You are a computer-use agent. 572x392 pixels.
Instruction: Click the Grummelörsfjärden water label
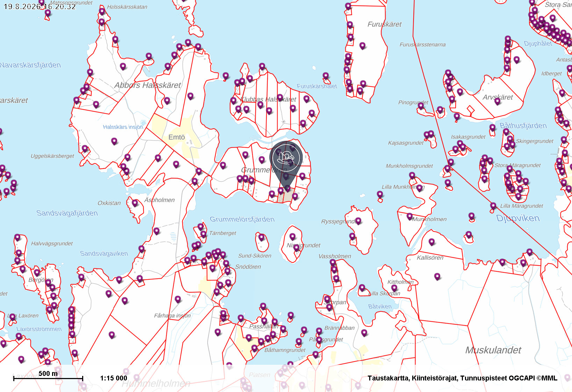[242, 219]
